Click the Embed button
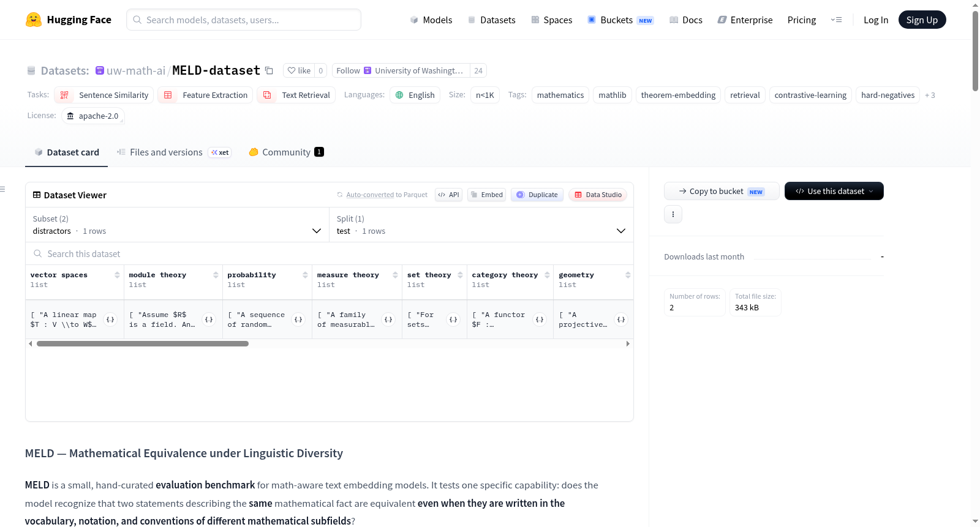This screenshot has width=980, height=527. (486, 195)
